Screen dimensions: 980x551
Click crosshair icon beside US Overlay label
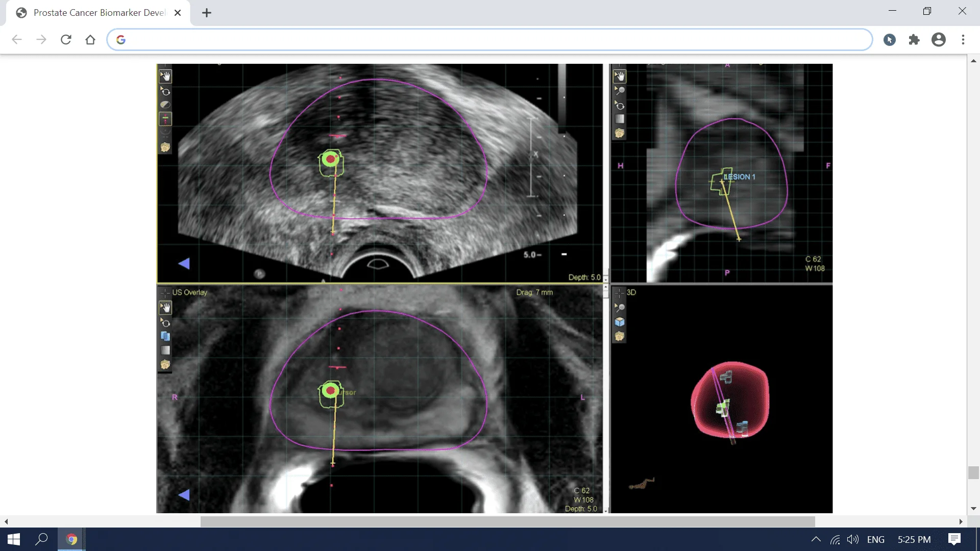point(164,292)
